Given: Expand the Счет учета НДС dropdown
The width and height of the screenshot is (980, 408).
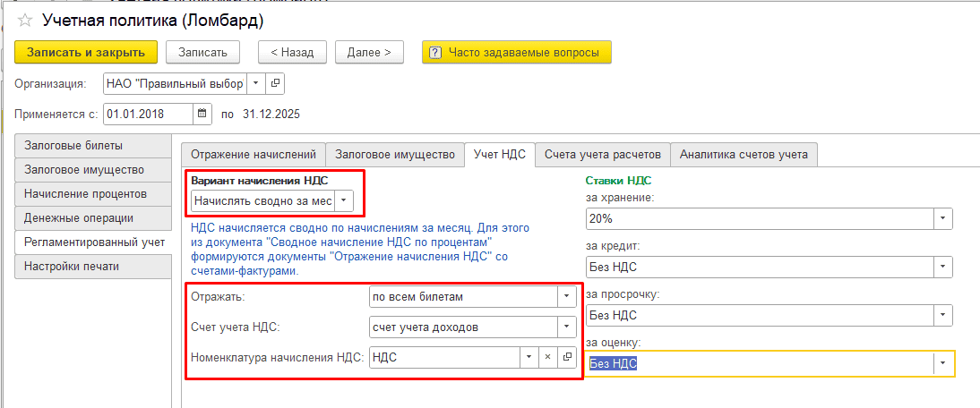Looking at the screenshot, I should 565,327.
